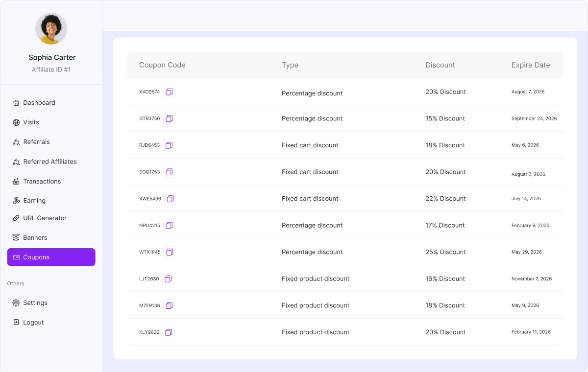Copy the GTR3750 coupon code
Image resolution: width=588 pixels, height=372 pixels.
coord(169,118)
